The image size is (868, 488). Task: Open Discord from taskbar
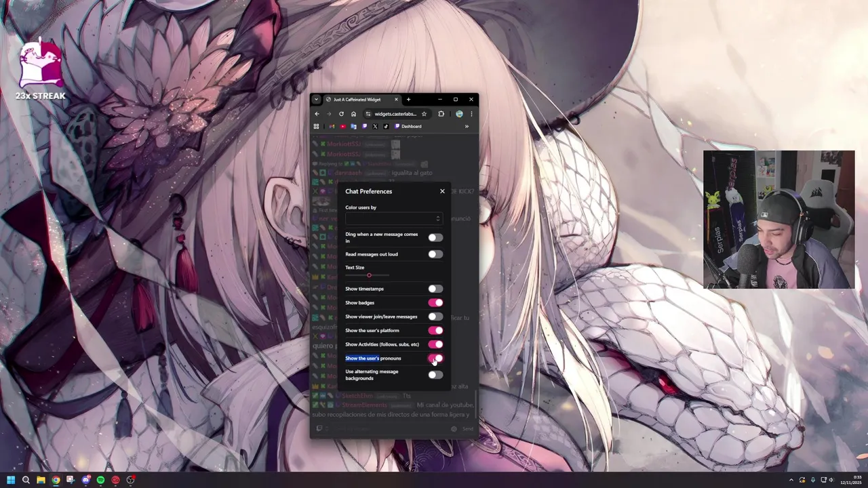(85, 480)
